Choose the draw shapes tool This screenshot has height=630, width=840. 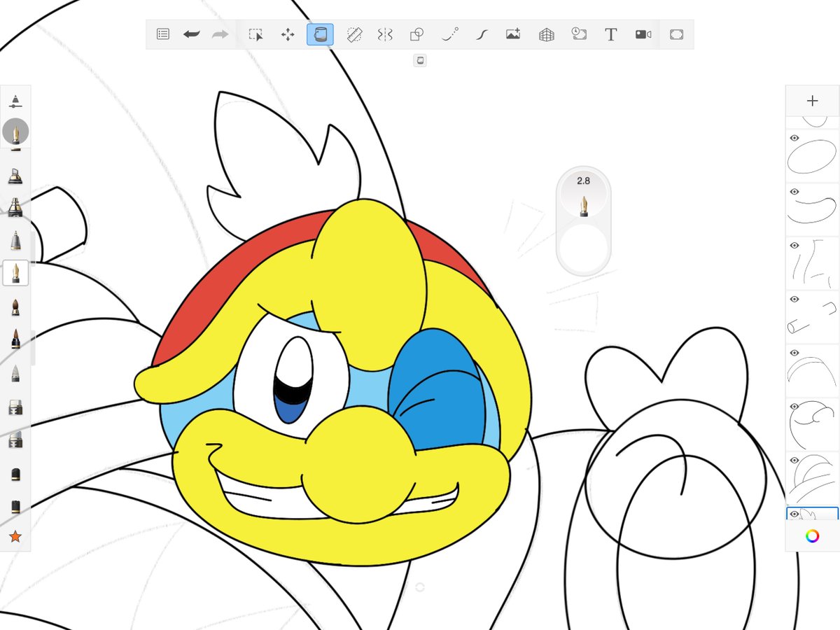click(x=416, y=34)
